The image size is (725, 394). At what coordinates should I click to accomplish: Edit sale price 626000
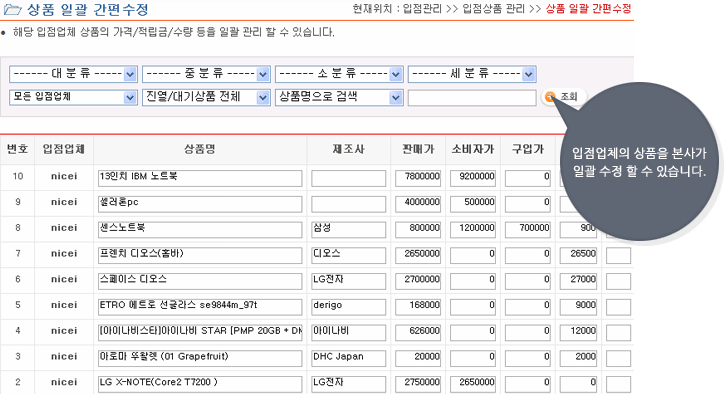tap(418, 332)
